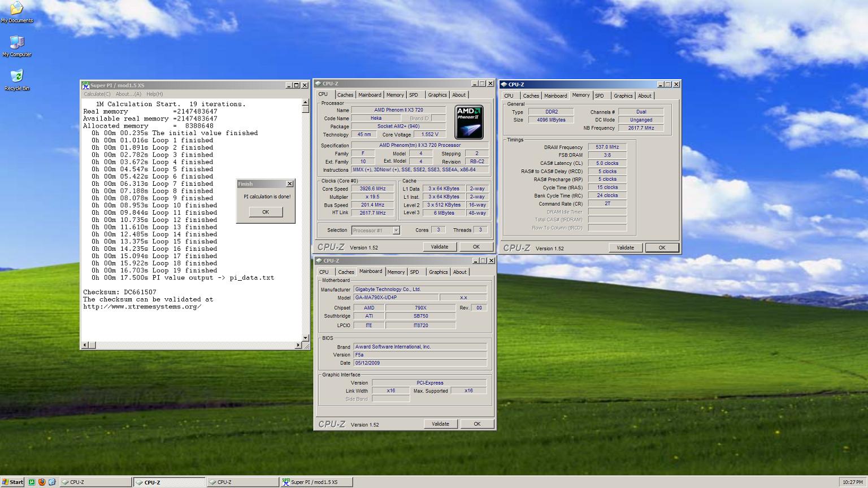The height and width of the screenshot is (488, 868).
Task: Close the Finish dialog with its X button
Action: coord(289,184)
